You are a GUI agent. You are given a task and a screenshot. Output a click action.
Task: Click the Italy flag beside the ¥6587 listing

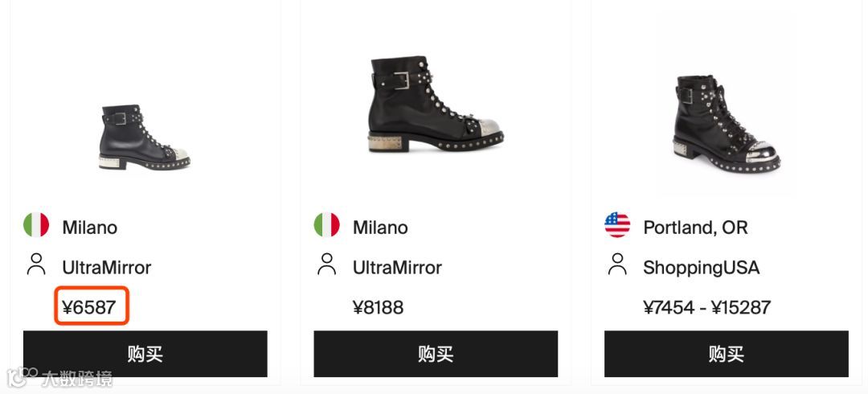coord(36,224)
